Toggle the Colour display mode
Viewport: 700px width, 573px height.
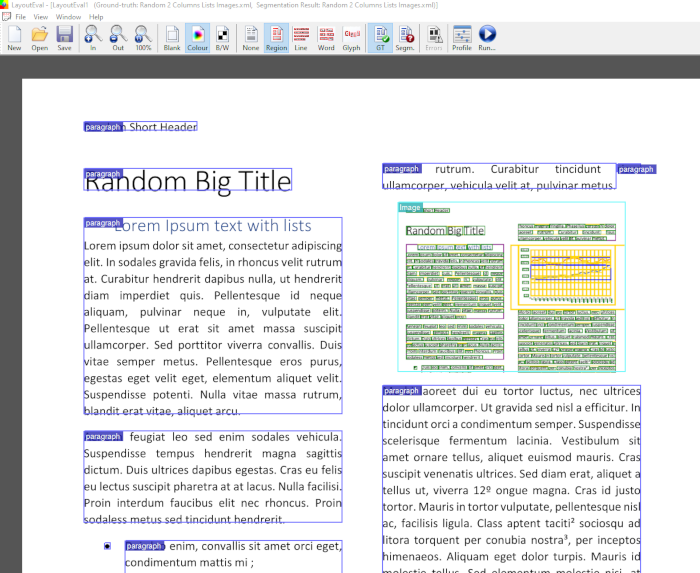[x=197, y=38]
